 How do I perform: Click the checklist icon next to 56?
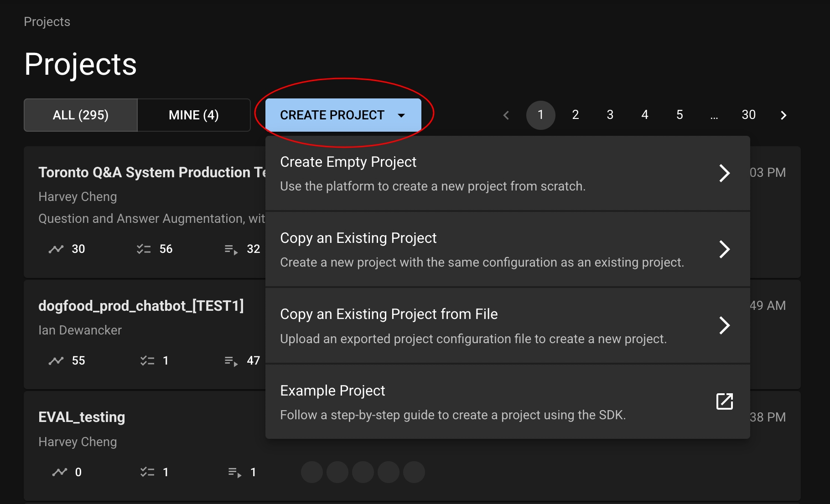(144, 249)
